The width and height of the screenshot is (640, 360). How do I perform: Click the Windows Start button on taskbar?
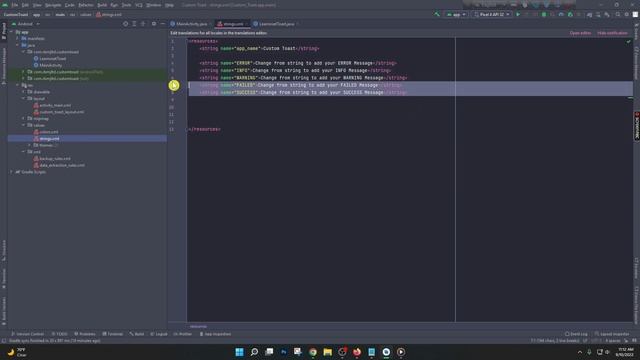pos(240,352)
